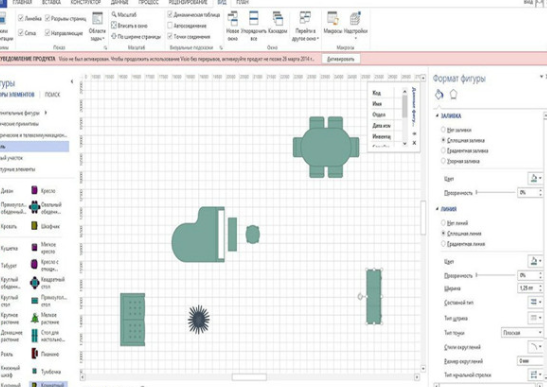Open the Design ribbon tab
This screenshot has height=387, width=547.
point(85,2)
